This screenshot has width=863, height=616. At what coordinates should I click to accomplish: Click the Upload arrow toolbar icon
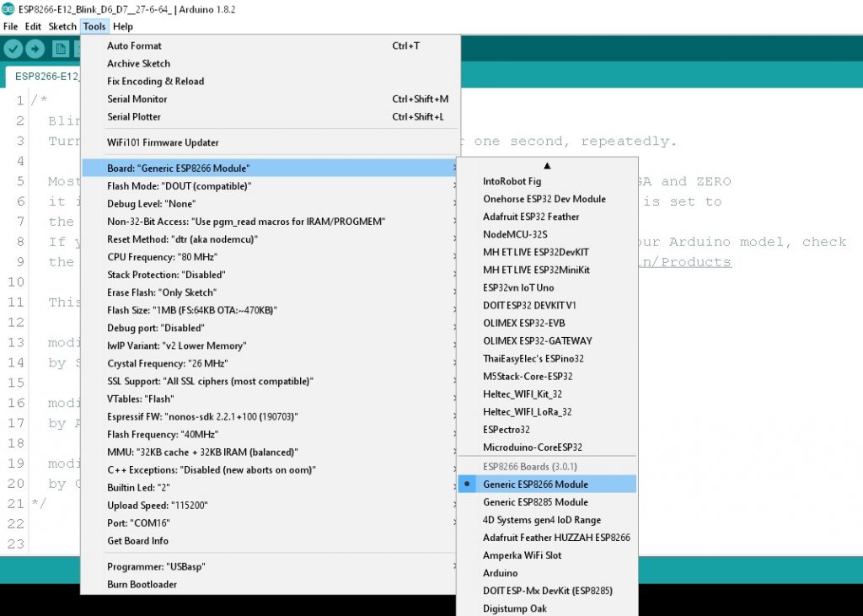point(35,49)
